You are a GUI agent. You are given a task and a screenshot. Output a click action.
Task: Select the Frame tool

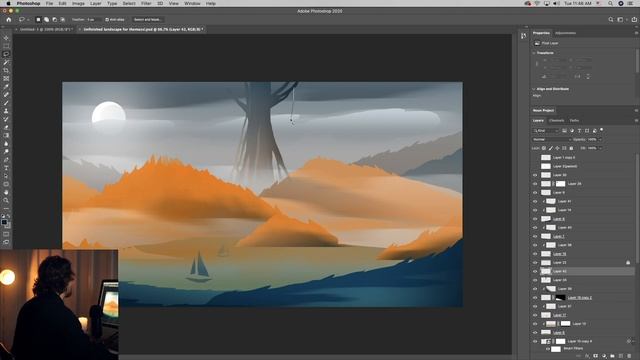pyautogui.click(x=6, y=79)
